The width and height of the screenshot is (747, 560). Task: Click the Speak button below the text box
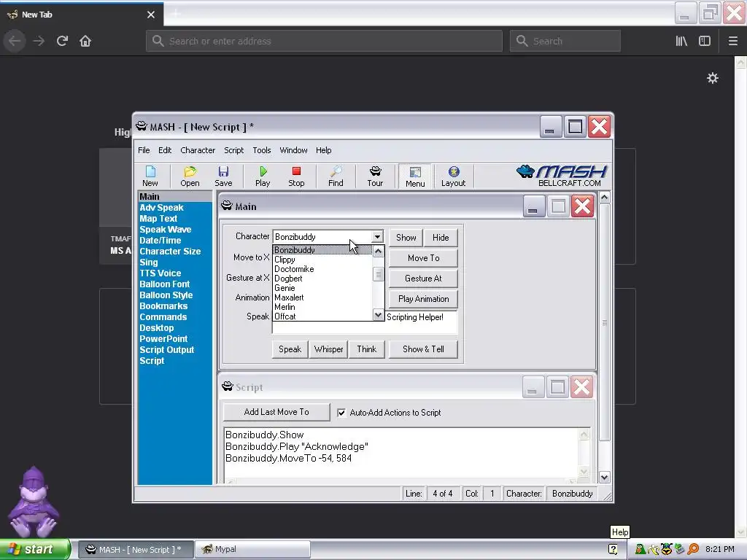290,349
